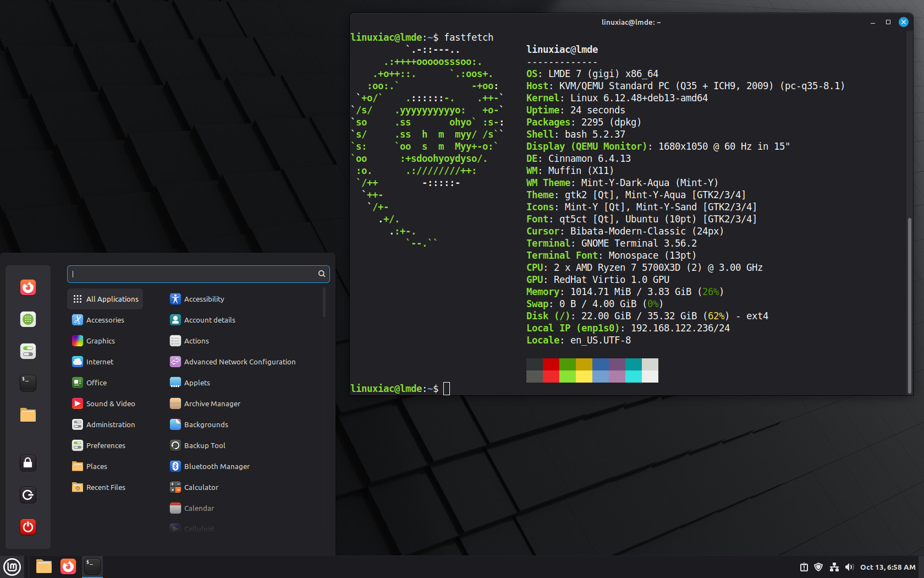Click the red color block in fastfetch output

click(551, 364)
